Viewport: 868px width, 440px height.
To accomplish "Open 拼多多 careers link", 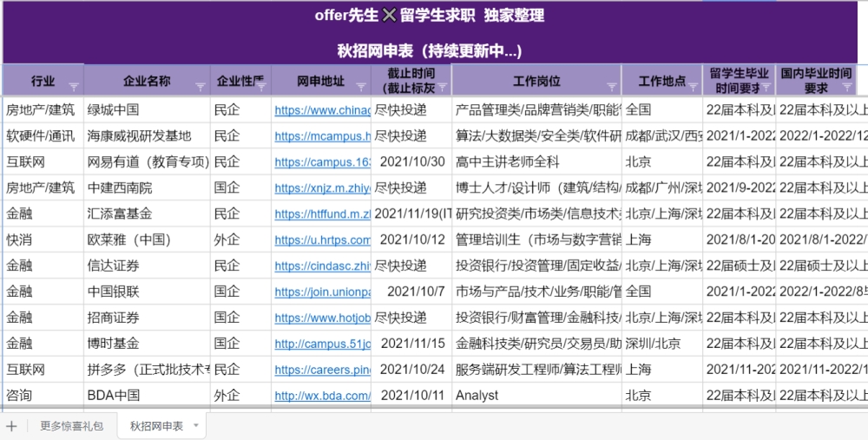I will 322,370.
